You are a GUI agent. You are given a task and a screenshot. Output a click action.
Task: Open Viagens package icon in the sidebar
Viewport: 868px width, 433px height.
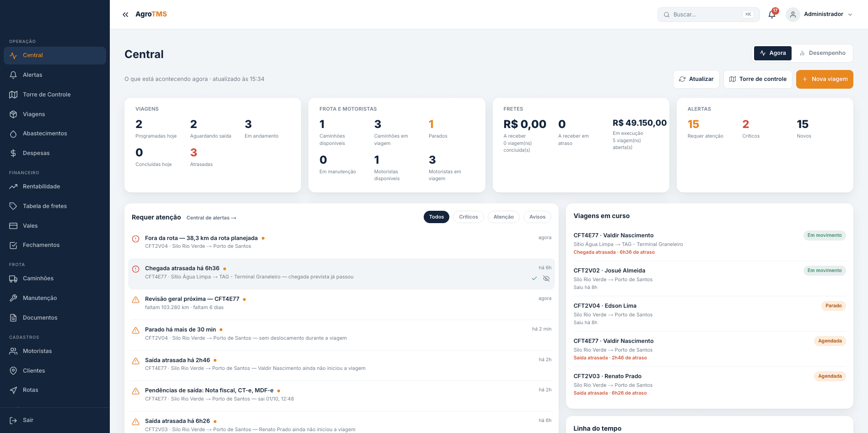[x=13, y=114]
